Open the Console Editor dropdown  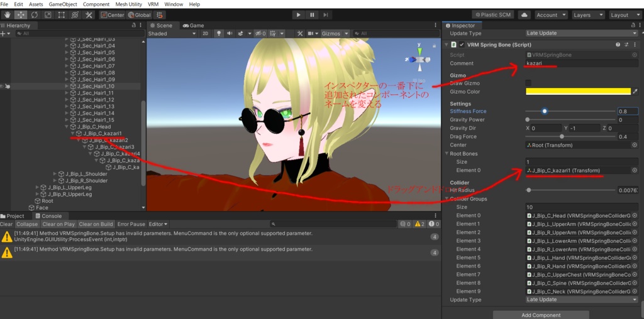158,224
